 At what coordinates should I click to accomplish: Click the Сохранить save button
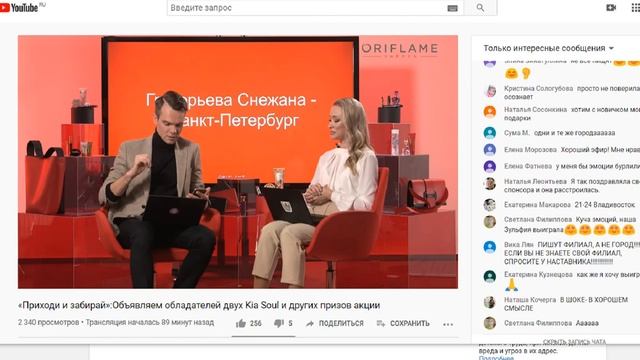point(403,323)
